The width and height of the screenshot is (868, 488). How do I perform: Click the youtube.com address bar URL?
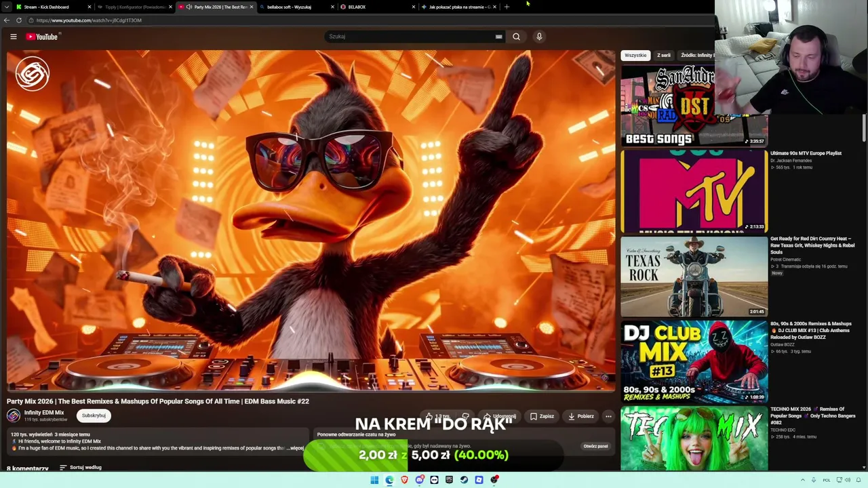coord(89,20)
